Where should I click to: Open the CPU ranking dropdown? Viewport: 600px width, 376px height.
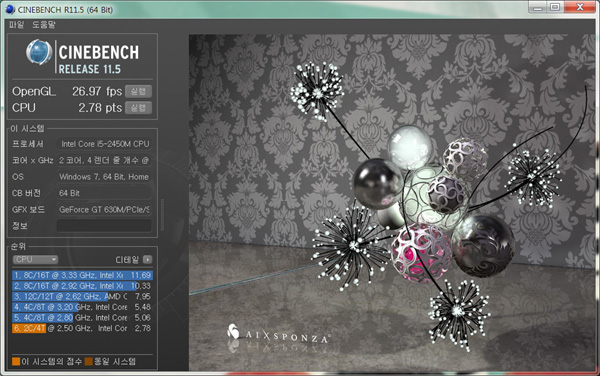coord(35,259)
